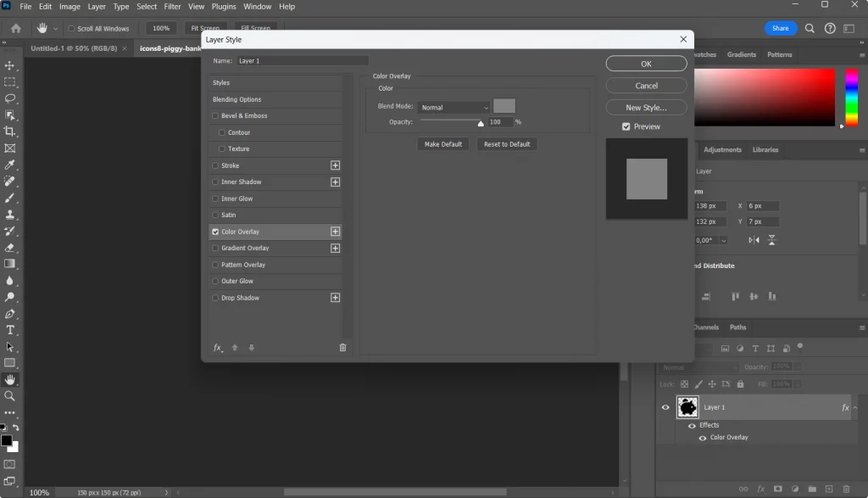Open Layers panel menu icon
The image size is (868, 498).
pyautogui.click(x=862, y=328)
